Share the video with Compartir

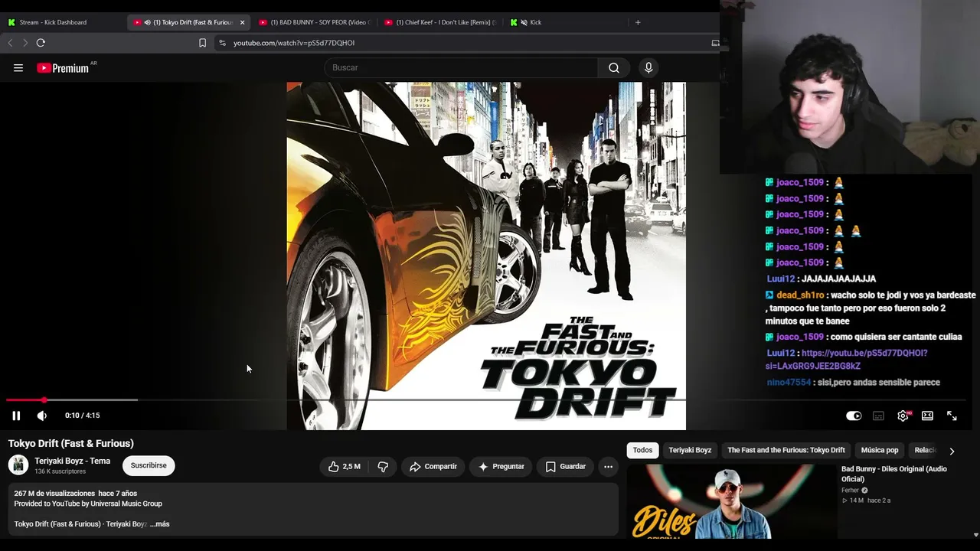tap(433, 467)
